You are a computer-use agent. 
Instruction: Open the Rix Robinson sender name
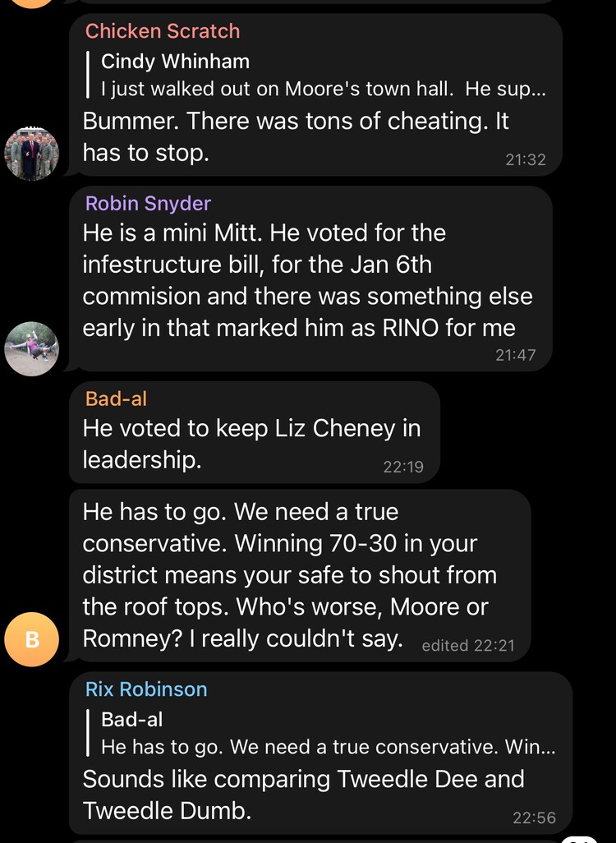[x=146, y=689]
